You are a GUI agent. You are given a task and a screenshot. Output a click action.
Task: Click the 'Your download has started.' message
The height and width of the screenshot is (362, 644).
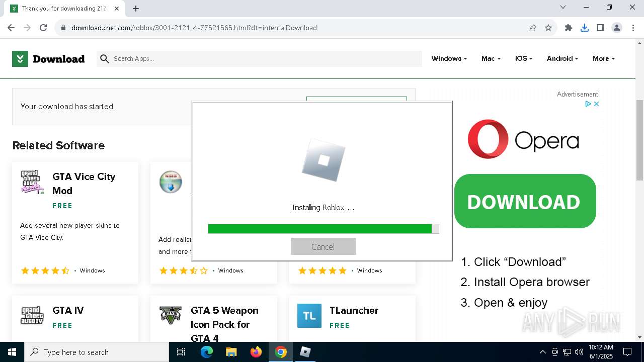point(67,107)
